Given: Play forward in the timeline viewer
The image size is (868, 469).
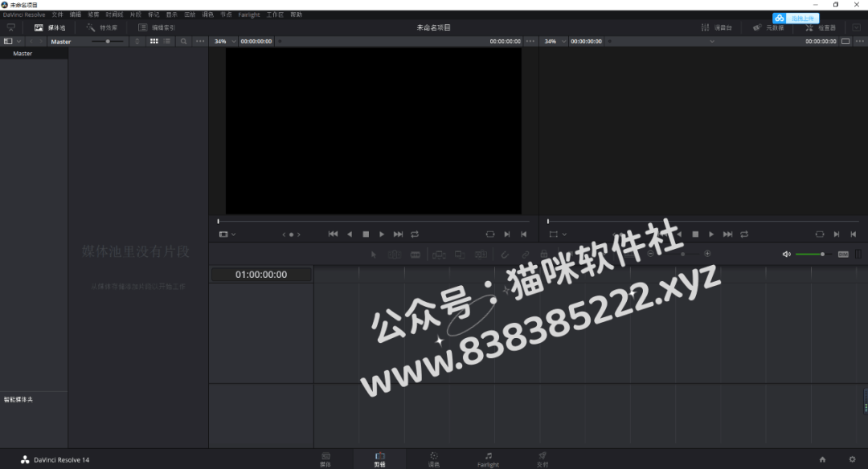Looking at the screenshot, I should click(711, 234).
